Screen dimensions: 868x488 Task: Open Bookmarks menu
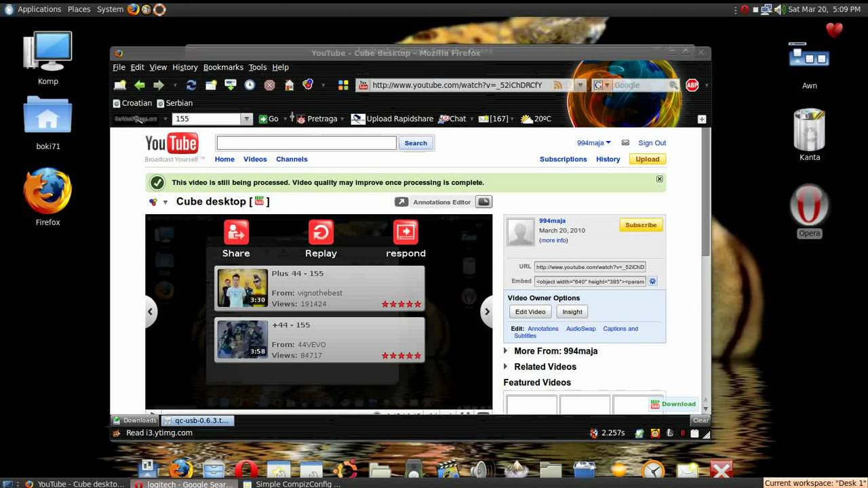click(223, 67)
